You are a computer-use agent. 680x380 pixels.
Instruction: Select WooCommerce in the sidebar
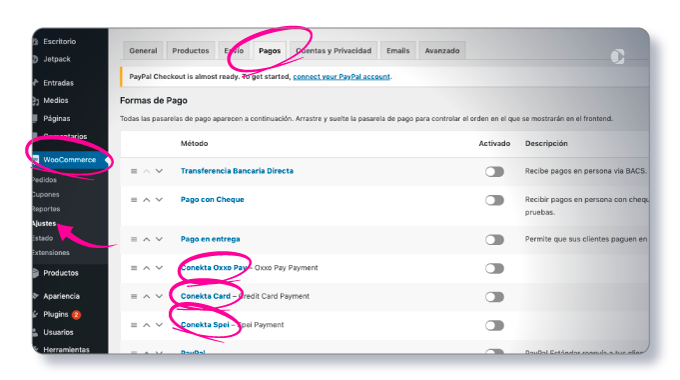(x=70, y=160)
